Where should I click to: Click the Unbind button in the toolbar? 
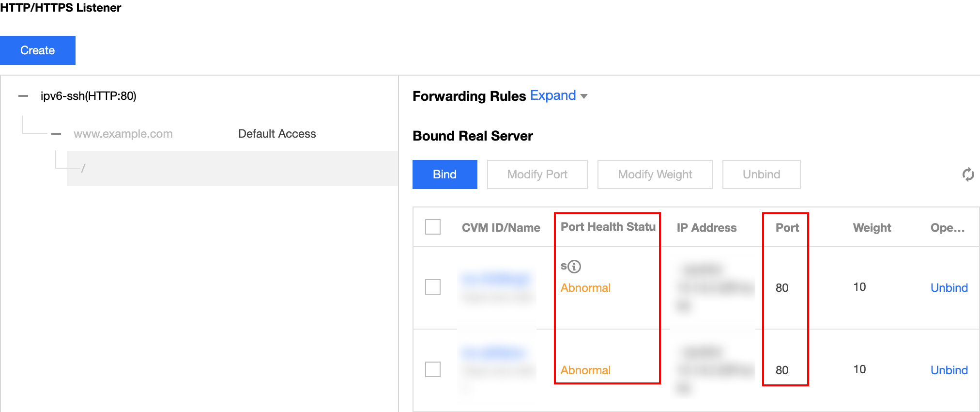pos(761,174)
